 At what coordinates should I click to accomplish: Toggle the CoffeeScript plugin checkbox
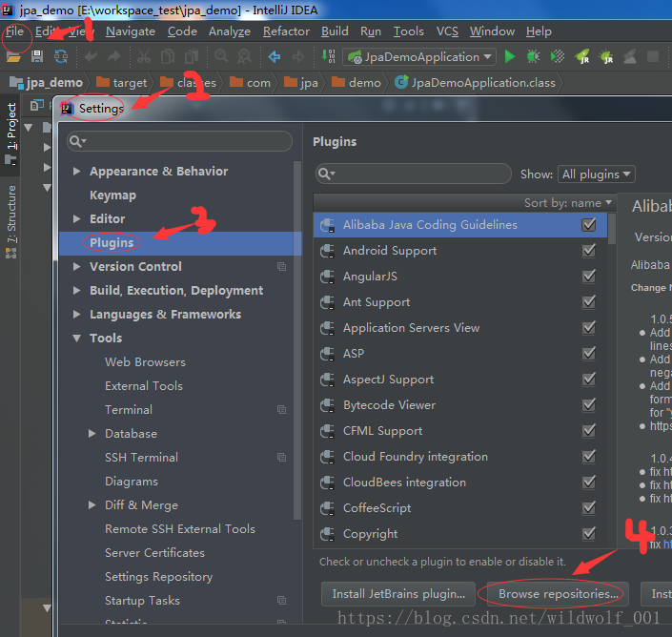pos(588,507)
